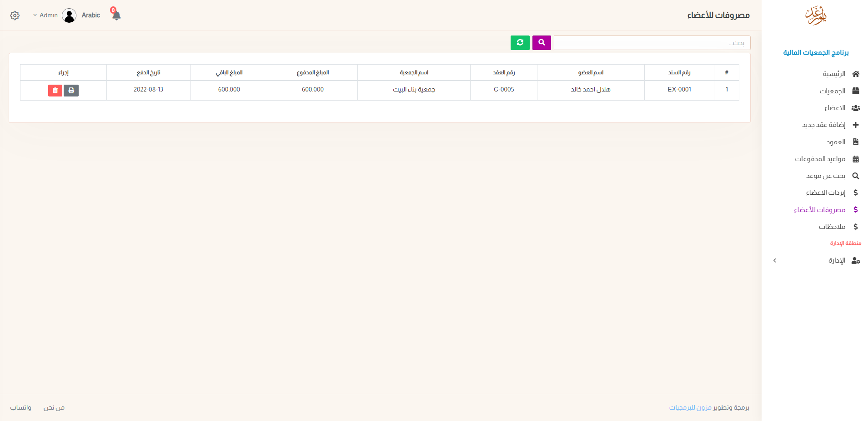Screen dimensions: 868x421
Task: Click the green refresh icon button
Action: coord(520,43)
